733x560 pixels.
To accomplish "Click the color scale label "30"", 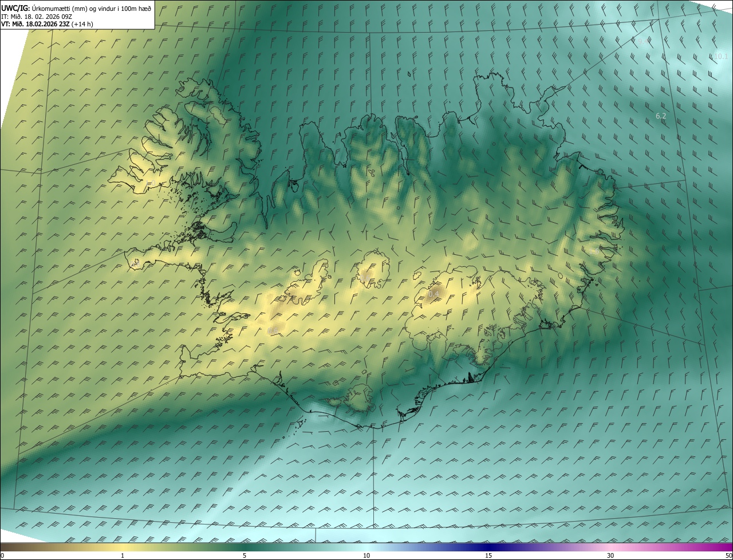I will (x=610, y=555).
